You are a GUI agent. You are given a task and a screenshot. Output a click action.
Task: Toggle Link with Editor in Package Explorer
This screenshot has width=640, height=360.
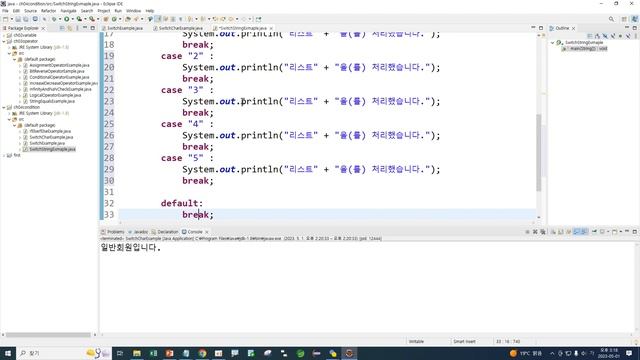click(x=69, y=28)
